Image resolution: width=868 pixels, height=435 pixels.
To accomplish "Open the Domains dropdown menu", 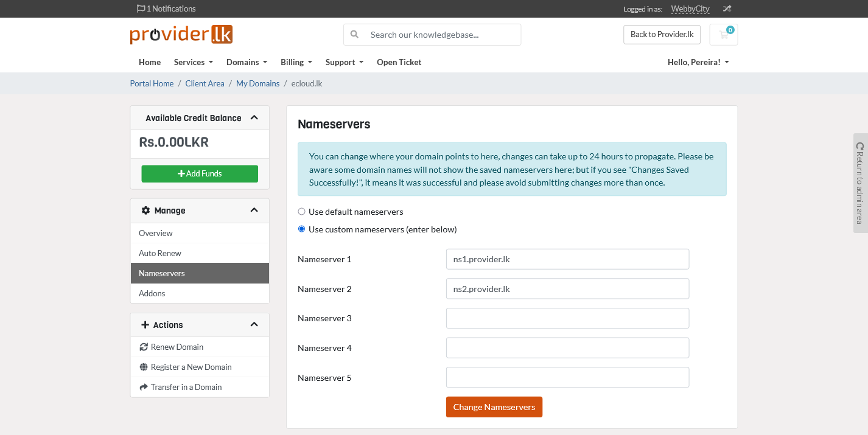I will point(247,62).
